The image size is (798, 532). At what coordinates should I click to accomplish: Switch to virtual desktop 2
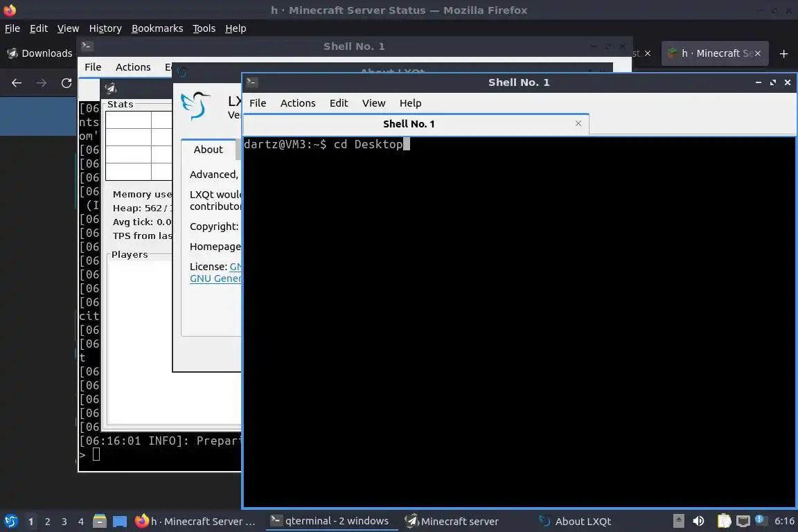(47, 522)
